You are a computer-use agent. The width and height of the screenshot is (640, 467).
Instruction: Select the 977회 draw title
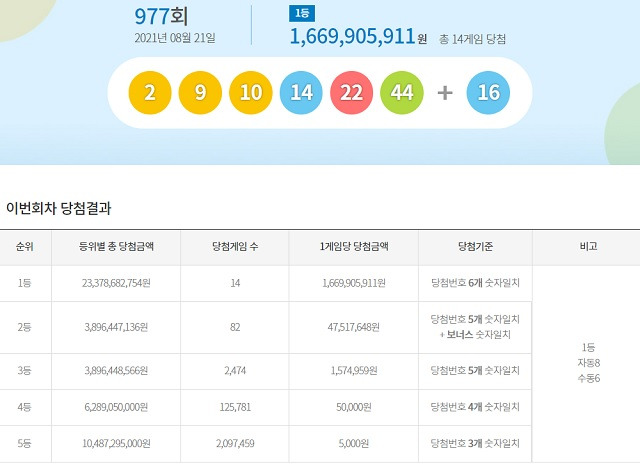tap(161, 16)
